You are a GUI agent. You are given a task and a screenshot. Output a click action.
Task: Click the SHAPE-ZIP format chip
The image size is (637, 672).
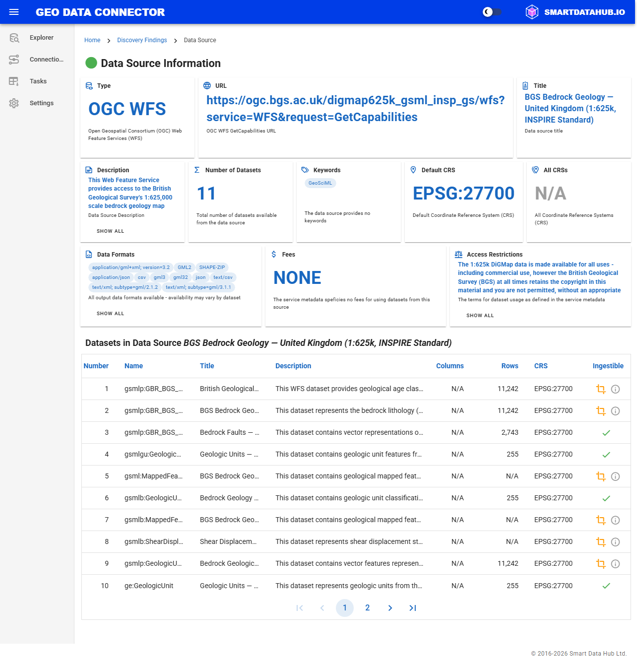click(212, 268)
